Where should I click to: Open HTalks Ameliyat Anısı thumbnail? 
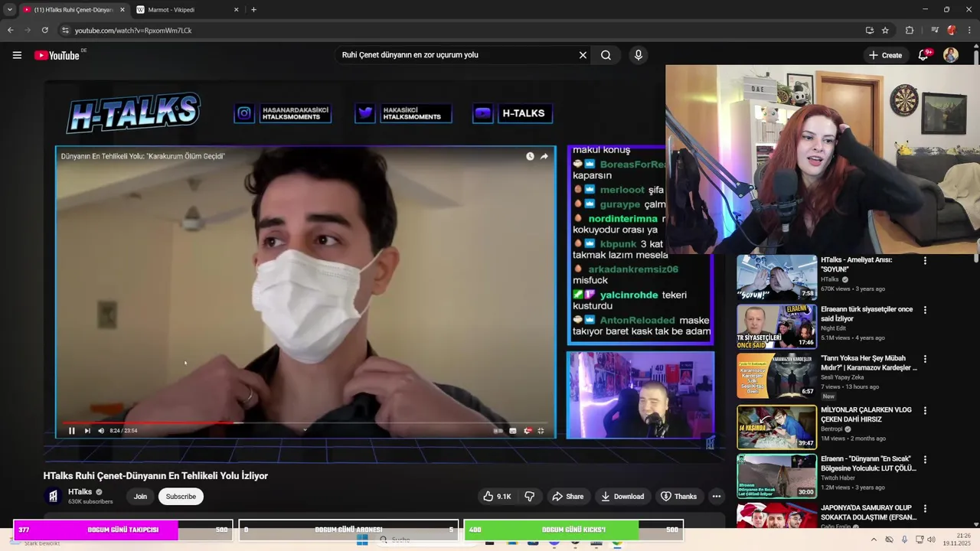(776, 277)
